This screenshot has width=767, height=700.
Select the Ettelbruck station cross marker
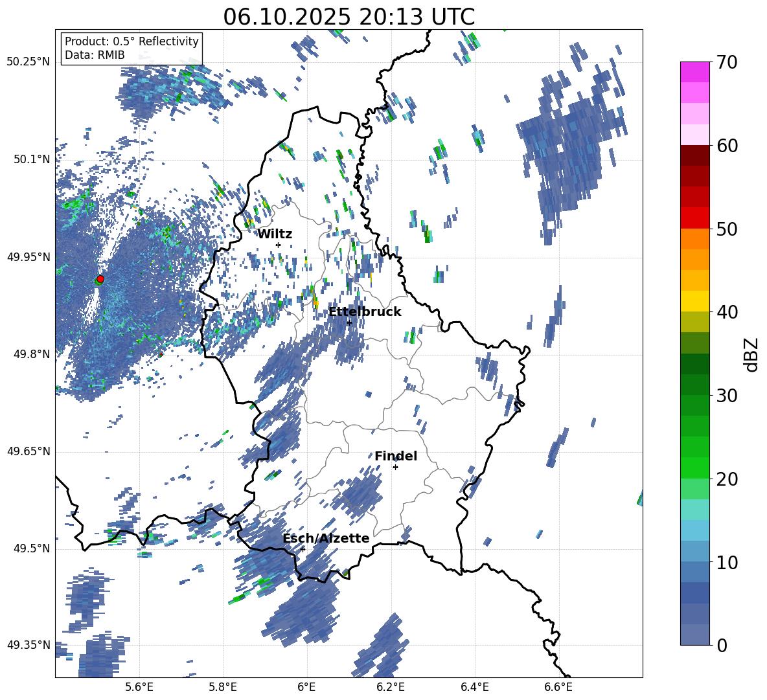point(349,322)
